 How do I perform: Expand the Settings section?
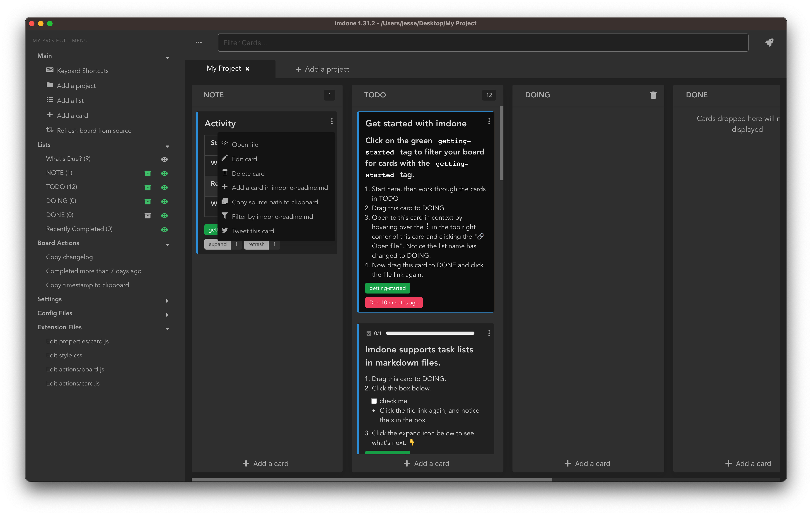tap(167, 301)
